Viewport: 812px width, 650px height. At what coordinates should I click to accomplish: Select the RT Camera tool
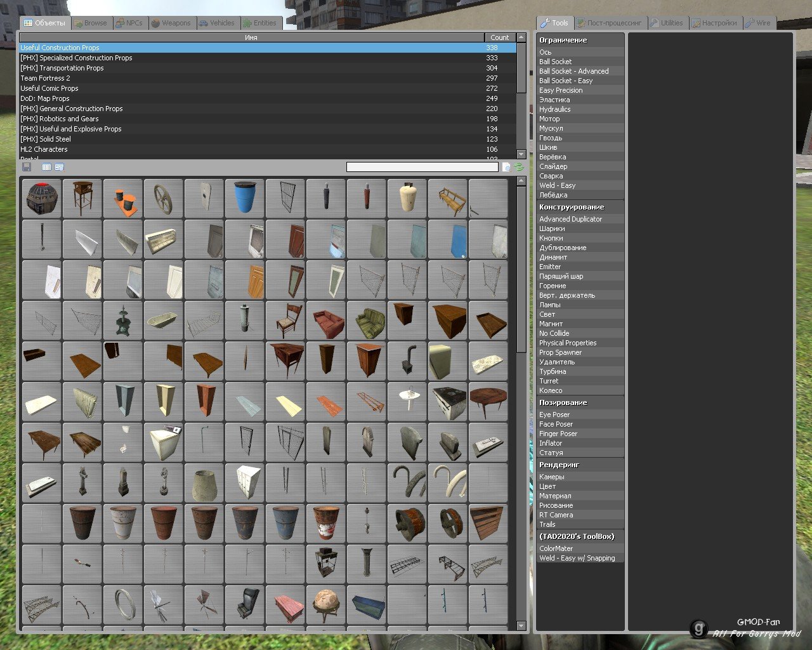[x=580, y=515]
